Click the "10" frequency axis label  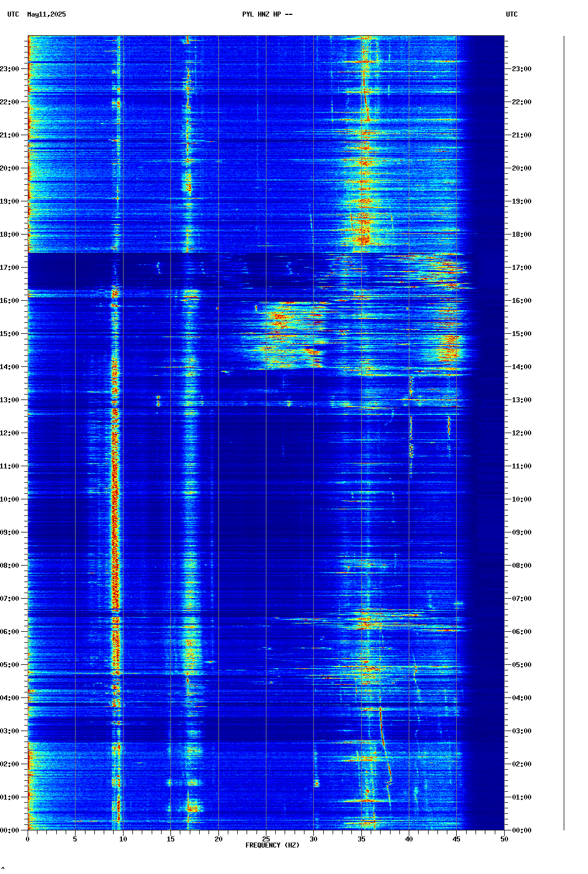[x=123, y=839]
